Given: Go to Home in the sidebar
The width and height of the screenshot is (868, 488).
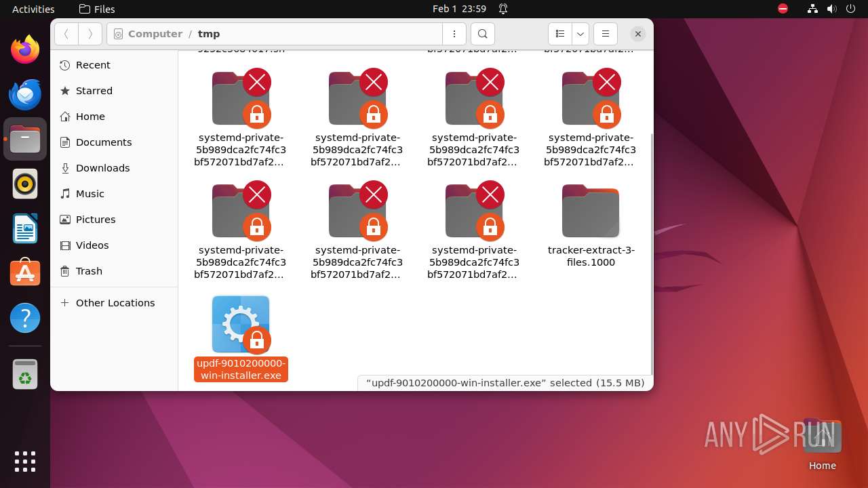Looking at the screenshot, I should tap(114, 117).
